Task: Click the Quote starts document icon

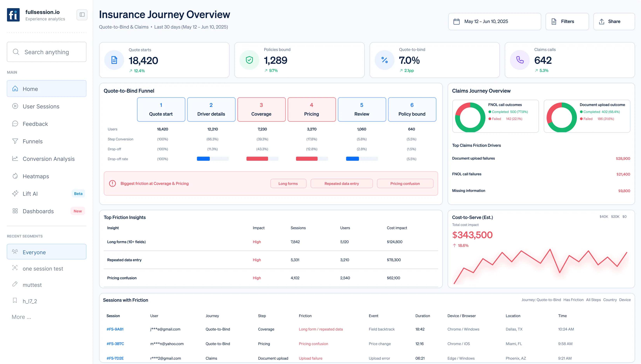Action: pyautogui.click(x=114, y=60)
